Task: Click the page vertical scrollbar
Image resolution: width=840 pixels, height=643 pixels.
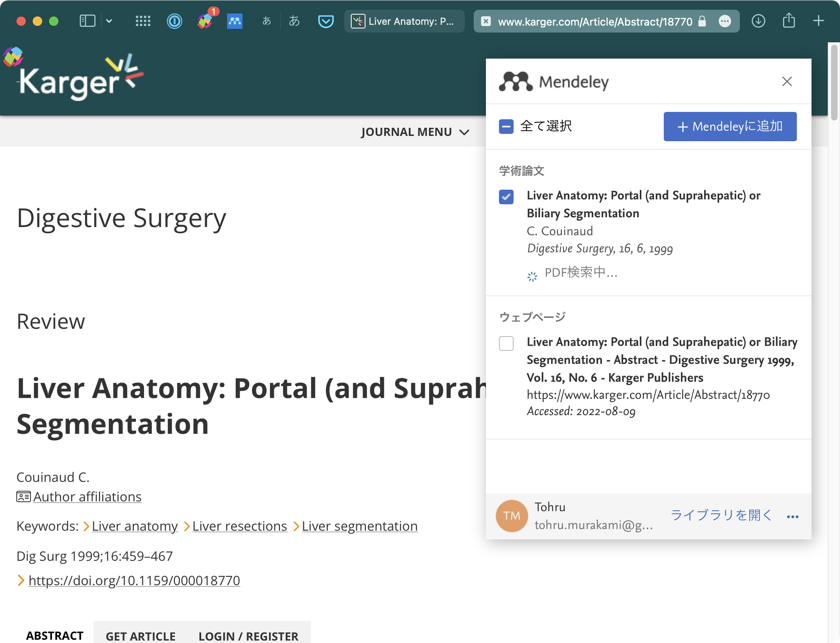Action: click(833, 81)
